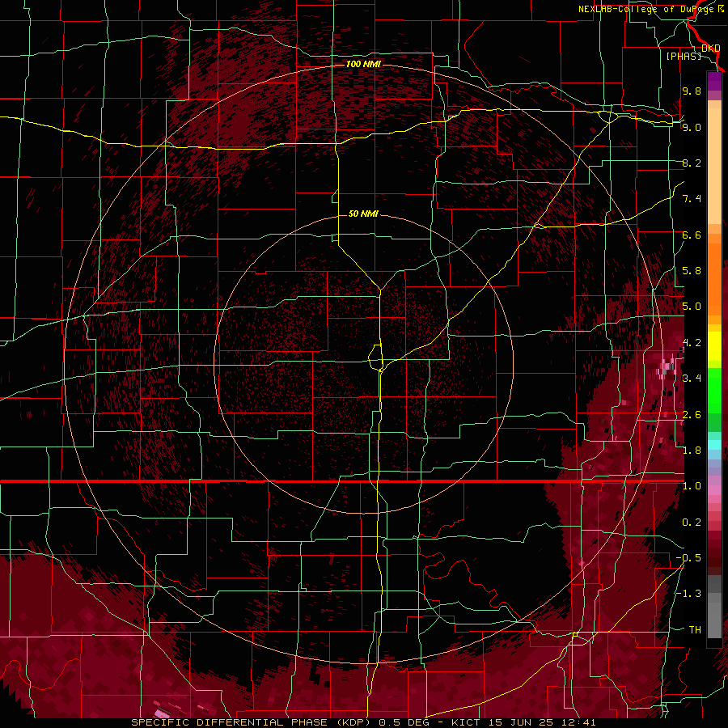Click the TH threshold legend label
This screenshot has width=728, height=728.
[695, 630]
